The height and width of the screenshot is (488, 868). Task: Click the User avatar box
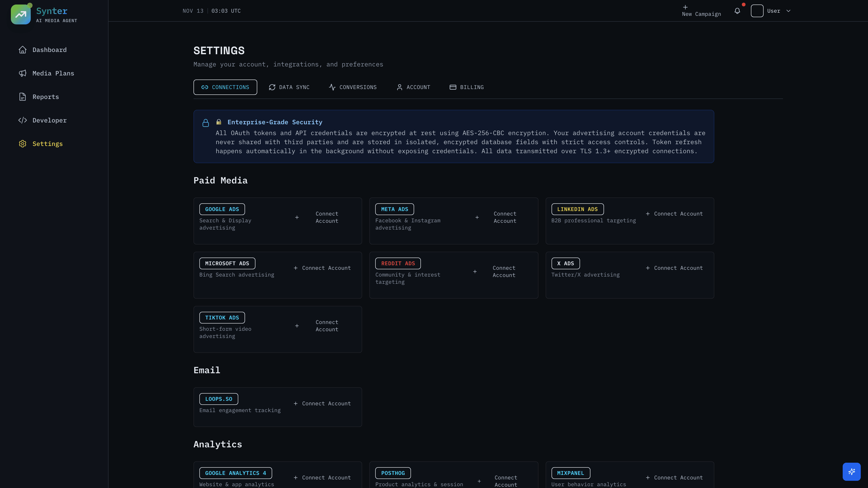pyautogui.click(x=757, y=11)
